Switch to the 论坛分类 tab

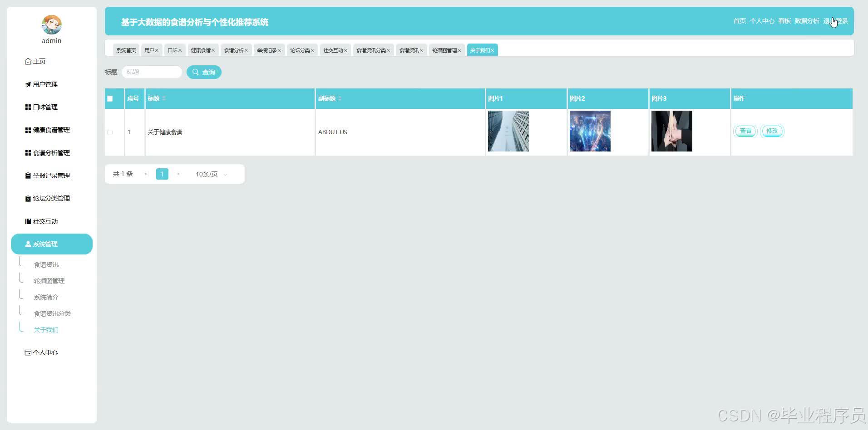pyautogui.click(x=300, y=50)
